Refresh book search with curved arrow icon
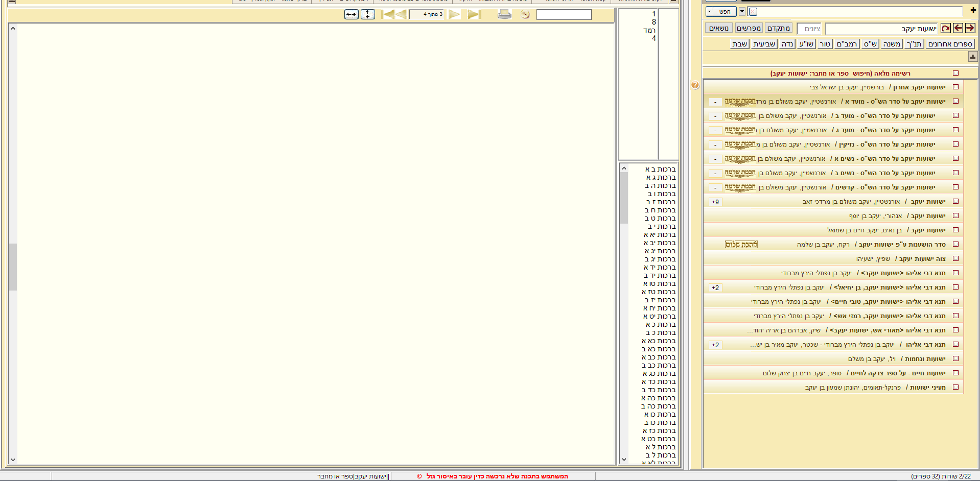This screenshot has width=980, height=481. pyautogui.click(x=946, y=28)
